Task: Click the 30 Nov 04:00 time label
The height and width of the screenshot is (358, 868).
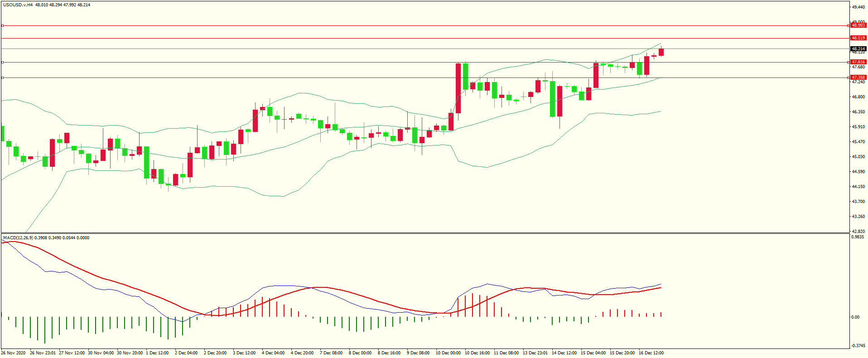Action: (x=101, y=353)
